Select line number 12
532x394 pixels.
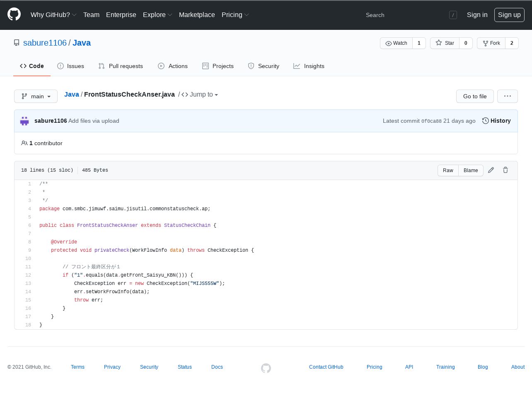(x=28, y=275)
